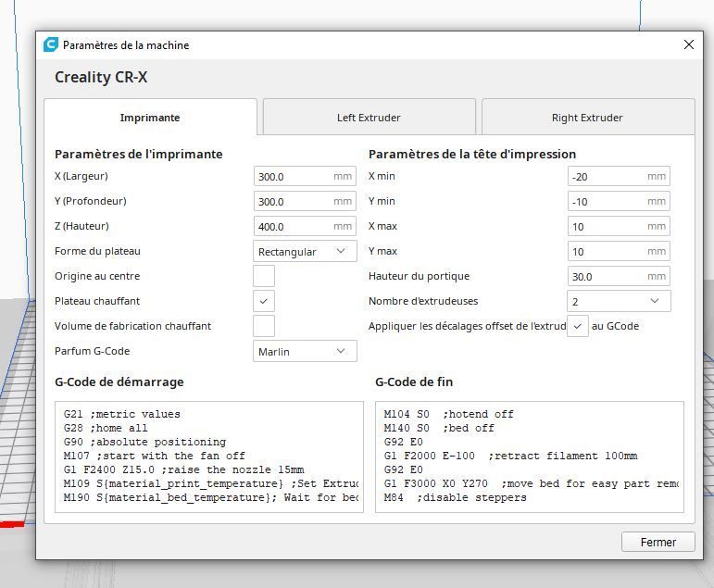Viewport: 714px width, 588px height.
Task: Close the Paramètres de la machine dialog
Action: pyautogui.click(x=688, y=44)
